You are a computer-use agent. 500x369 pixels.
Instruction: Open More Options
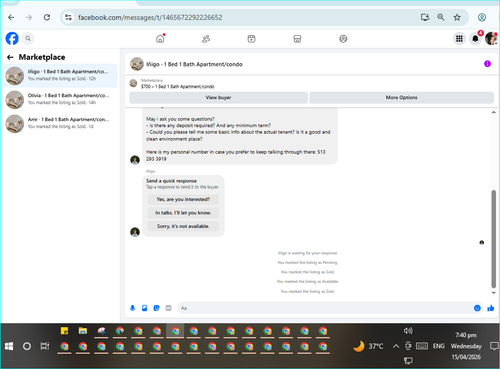(x=401, y=98)
